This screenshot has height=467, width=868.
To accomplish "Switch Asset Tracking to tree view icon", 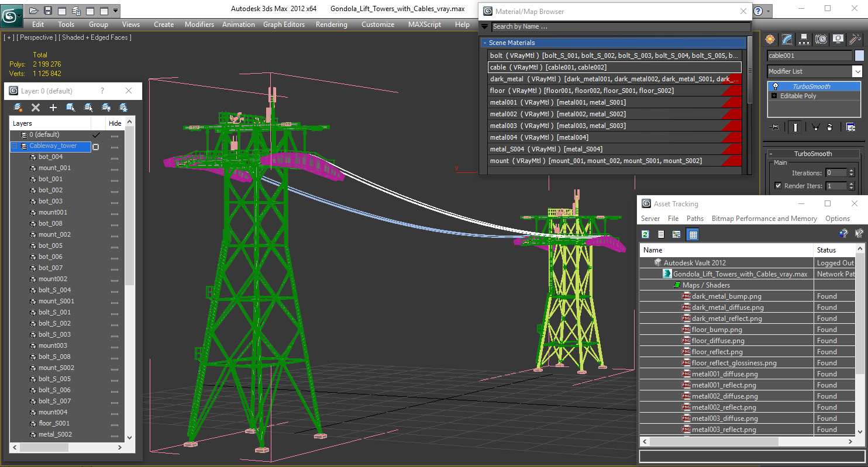I will coord(676,234).
